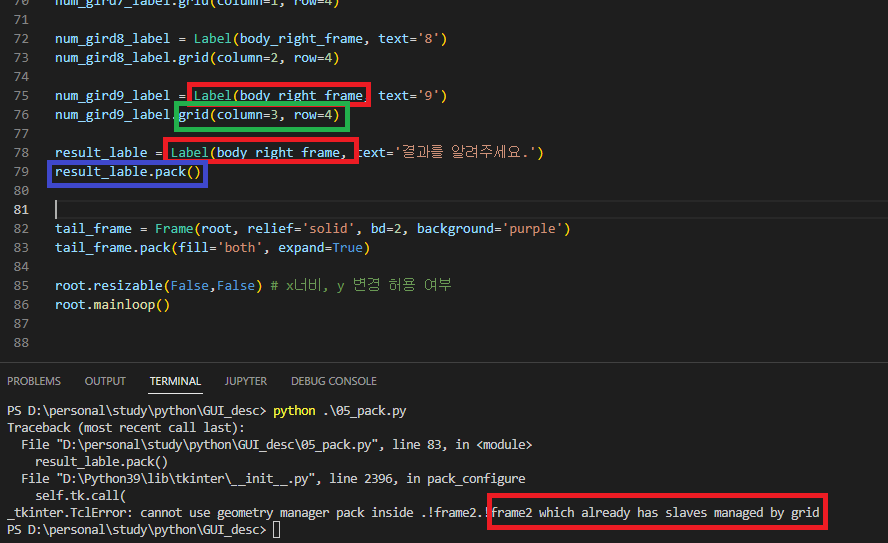Click 'root.mainloop()' on line 86
Viewport: 888px width, 543px height.
point(112,305)
